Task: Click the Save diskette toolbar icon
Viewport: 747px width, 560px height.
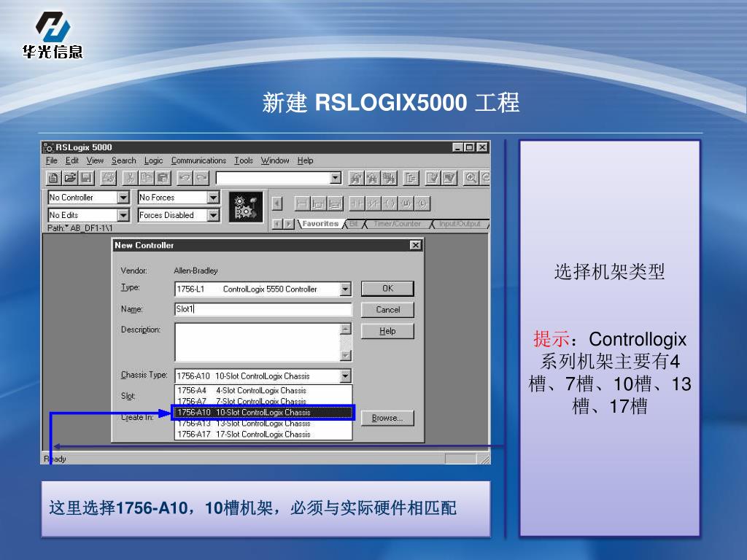Action: (x=86, y=178)
